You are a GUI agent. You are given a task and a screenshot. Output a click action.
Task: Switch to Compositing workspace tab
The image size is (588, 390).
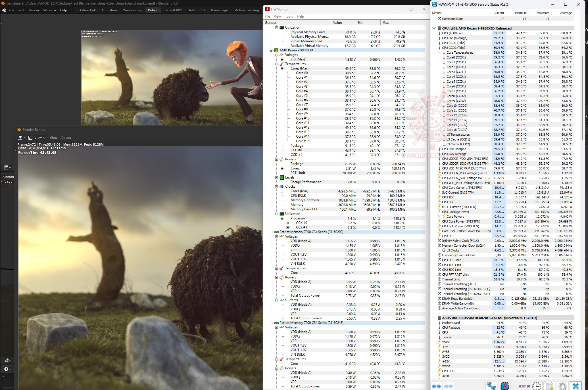(x=132, y=10)
